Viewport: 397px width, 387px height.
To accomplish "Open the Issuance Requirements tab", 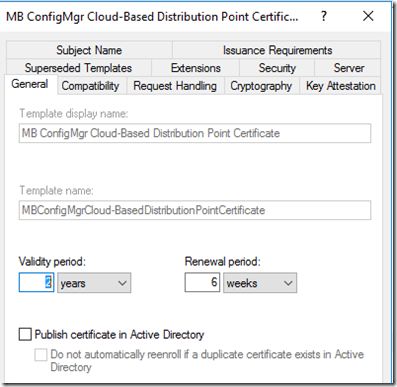I will [277, 50].
